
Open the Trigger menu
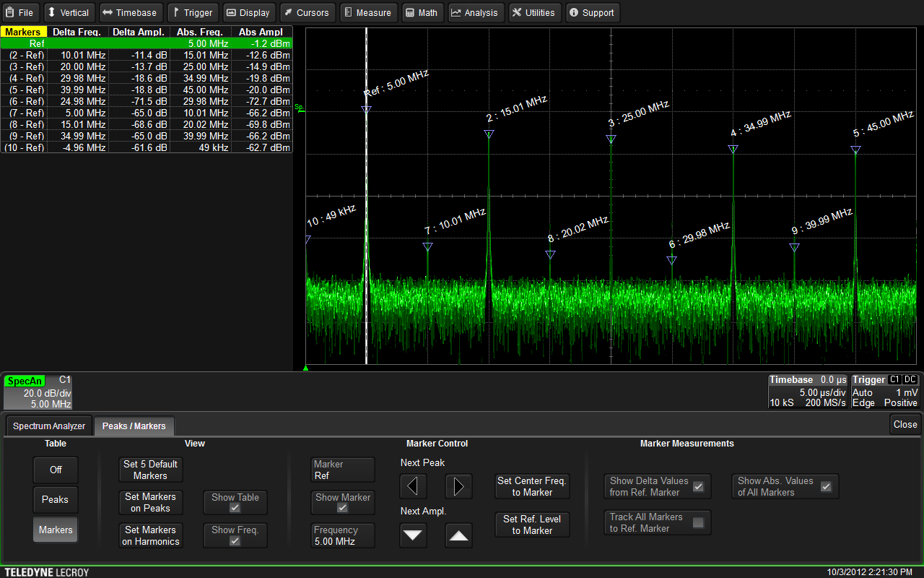[193, 12]
